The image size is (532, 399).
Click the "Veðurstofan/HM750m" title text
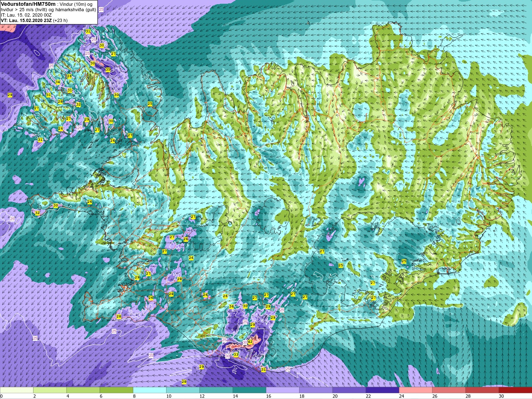(x=28, y=4)
